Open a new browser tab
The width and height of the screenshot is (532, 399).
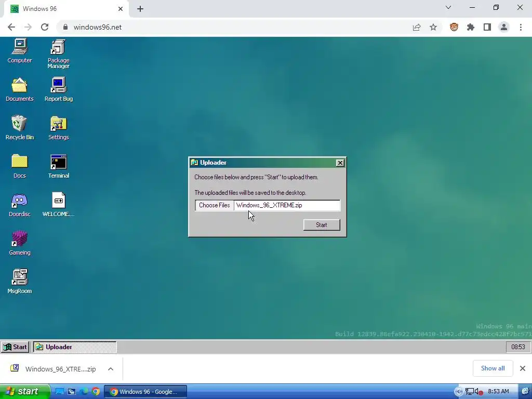tap(140, 9)
